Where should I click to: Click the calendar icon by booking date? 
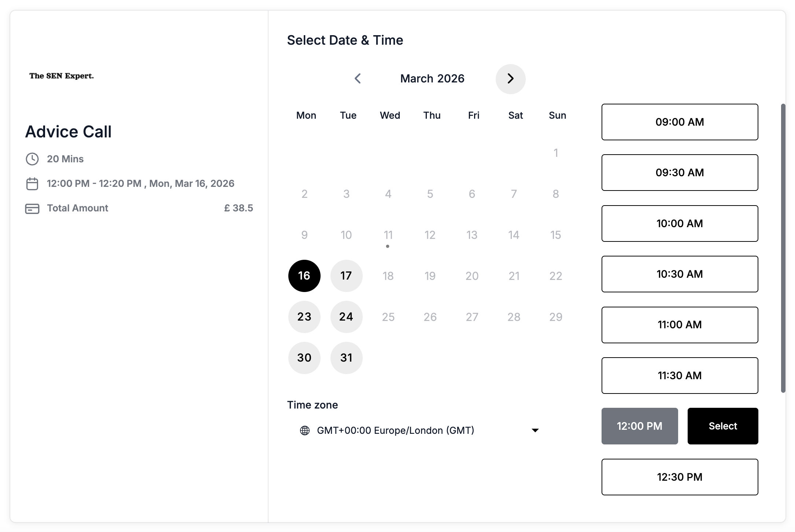pos(32,184)
